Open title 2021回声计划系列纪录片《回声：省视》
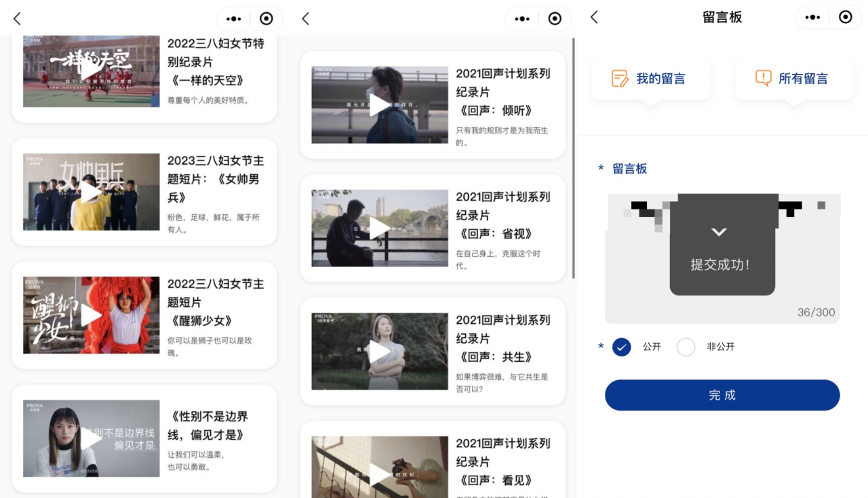The image size is (868, 498). [x=503, y=215]
